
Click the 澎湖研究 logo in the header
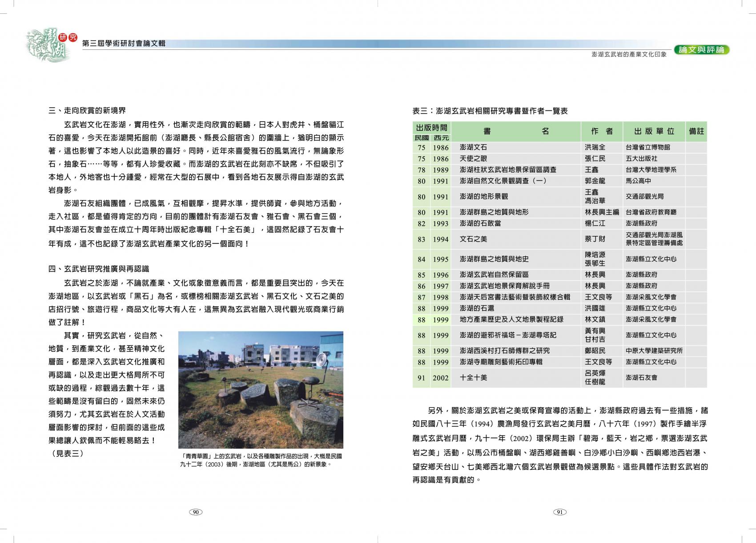click(x=50, y=45)
